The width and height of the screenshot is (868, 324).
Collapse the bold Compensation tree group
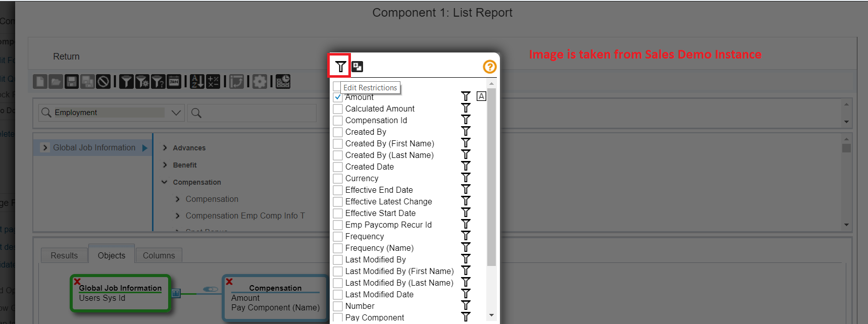click(165, 182)
